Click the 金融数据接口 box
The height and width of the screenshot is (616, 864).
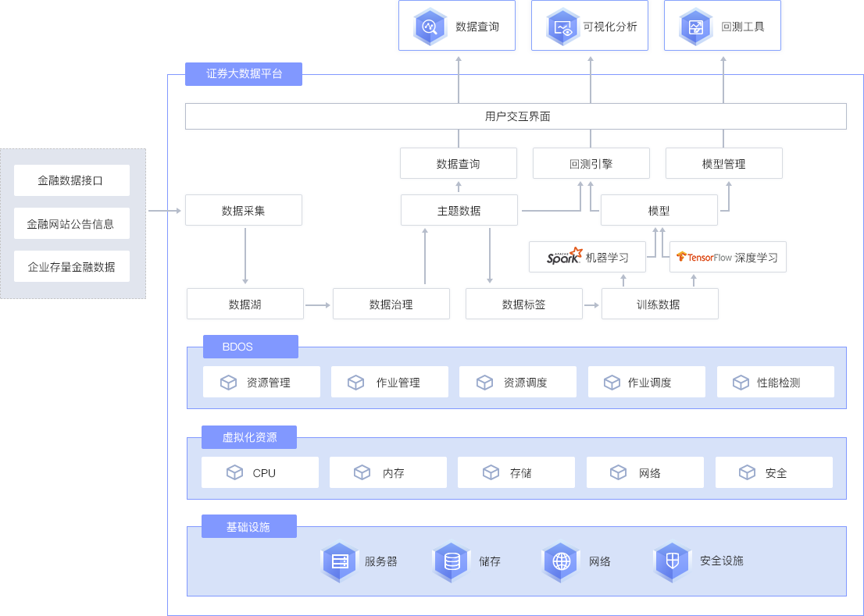click(x=71, y=180)
